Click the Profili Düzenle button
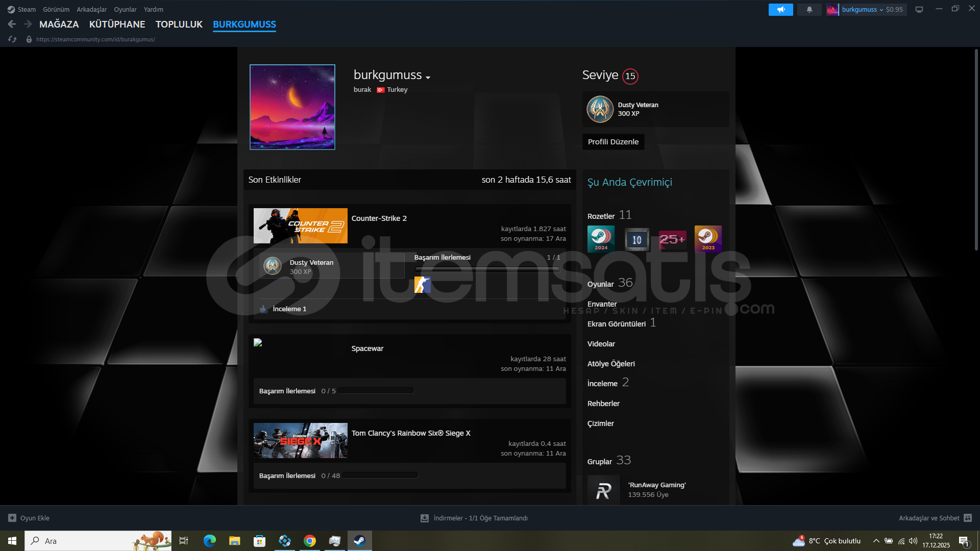 613,142
